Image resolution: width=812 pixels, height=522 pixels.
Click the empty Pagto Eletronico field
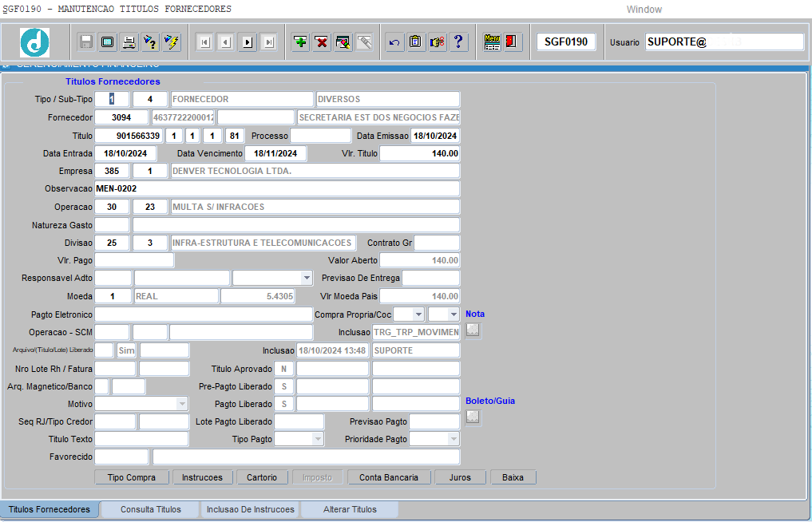(204, 314)
